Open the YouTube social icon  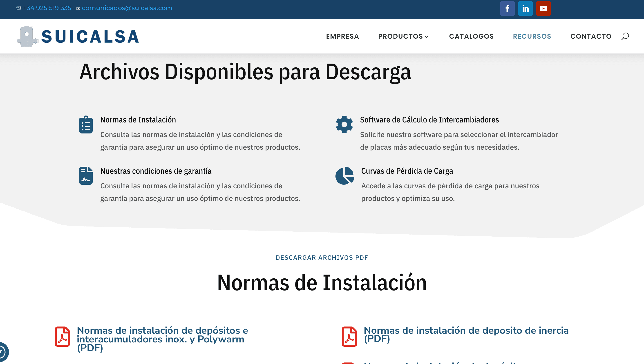coord(543,9)
